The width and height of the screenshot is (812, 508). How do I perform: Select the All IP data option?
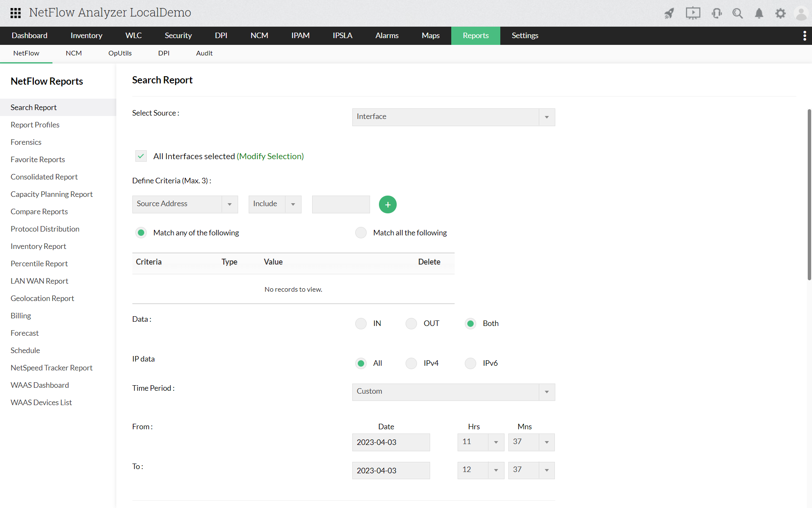[x=361, y=363]
